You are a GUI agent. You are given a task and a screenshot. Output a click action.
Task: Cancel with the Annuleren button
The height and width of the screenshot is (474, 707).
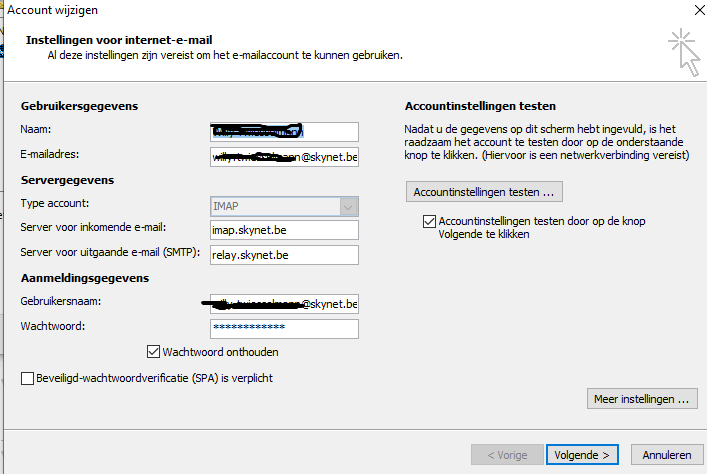(666, 455)
